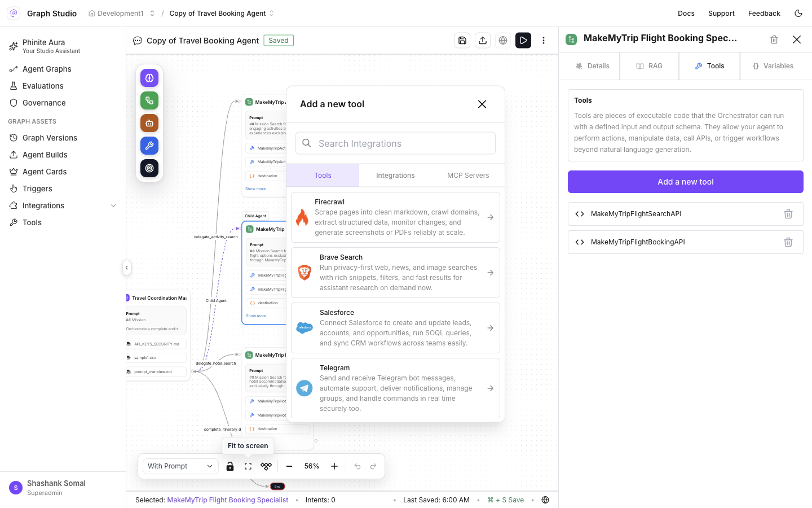Select the black target node tool
The image size is (812, 508).
[149, 168]
